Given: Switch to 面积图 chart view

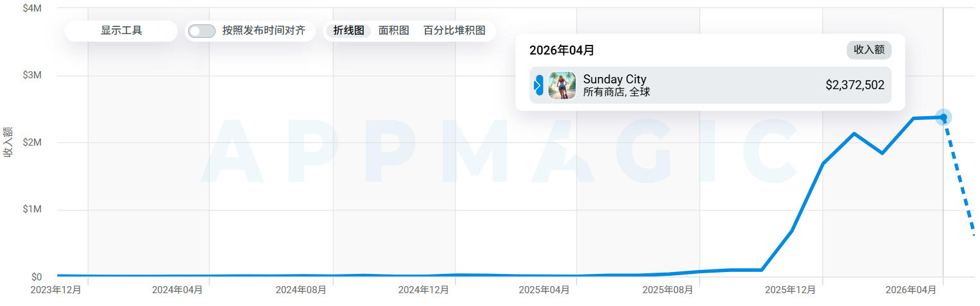Looking at the screenshot, I should click(x=393, y=31).
